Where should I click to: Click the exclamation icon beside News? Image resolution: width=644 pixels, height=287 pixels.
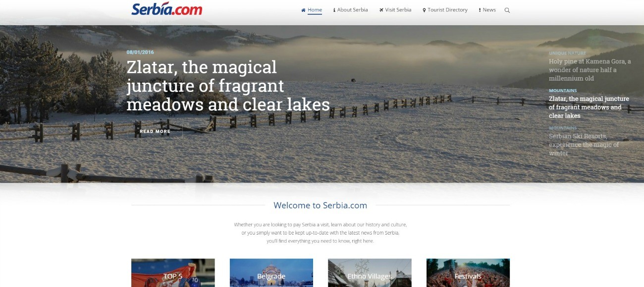[x=480, y=10]
